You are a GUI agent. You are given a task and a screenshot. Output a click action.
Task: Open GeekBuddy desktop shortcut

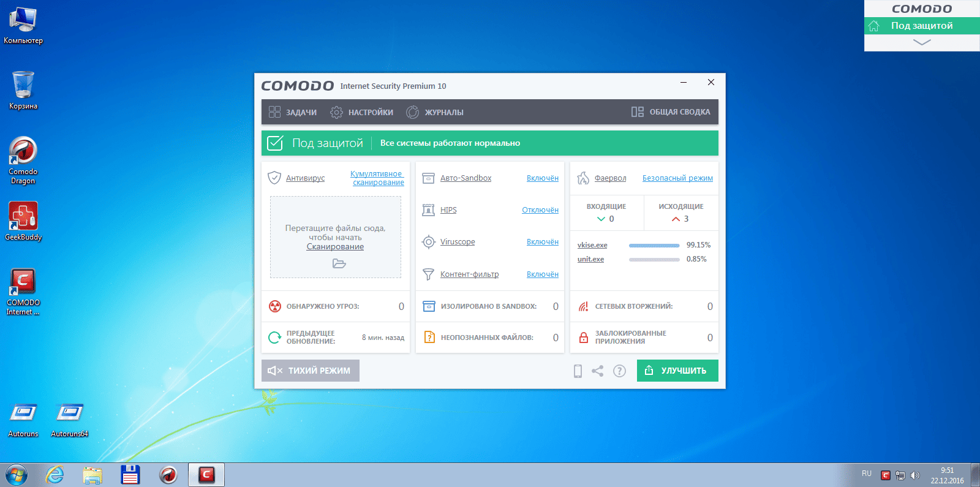tap(23, 221)
